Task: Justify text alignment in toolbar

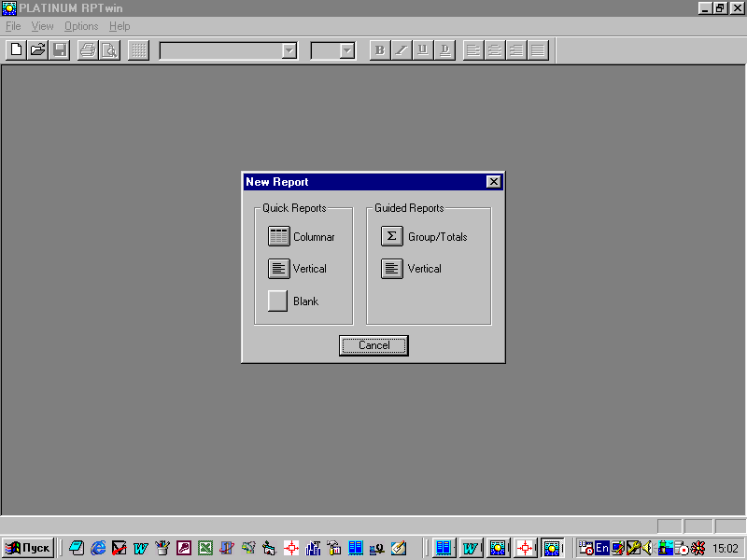Action: point(538,50)
